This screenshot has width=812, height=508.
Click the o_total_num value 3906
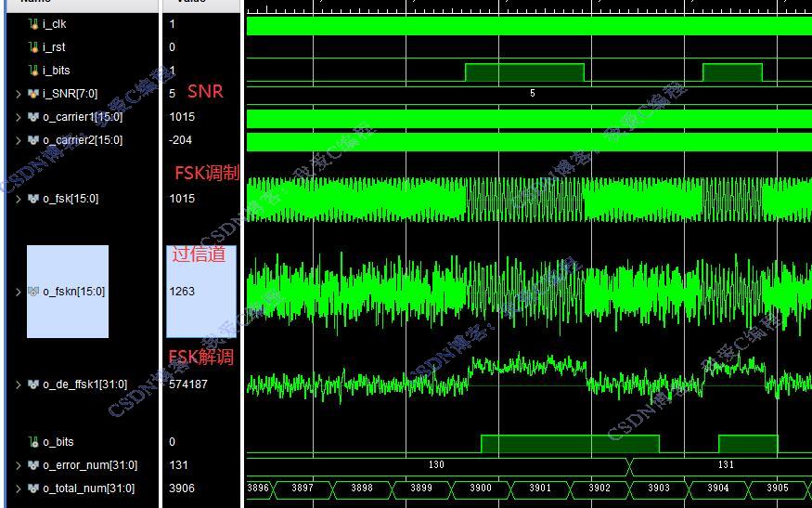(x=182, y=488)
